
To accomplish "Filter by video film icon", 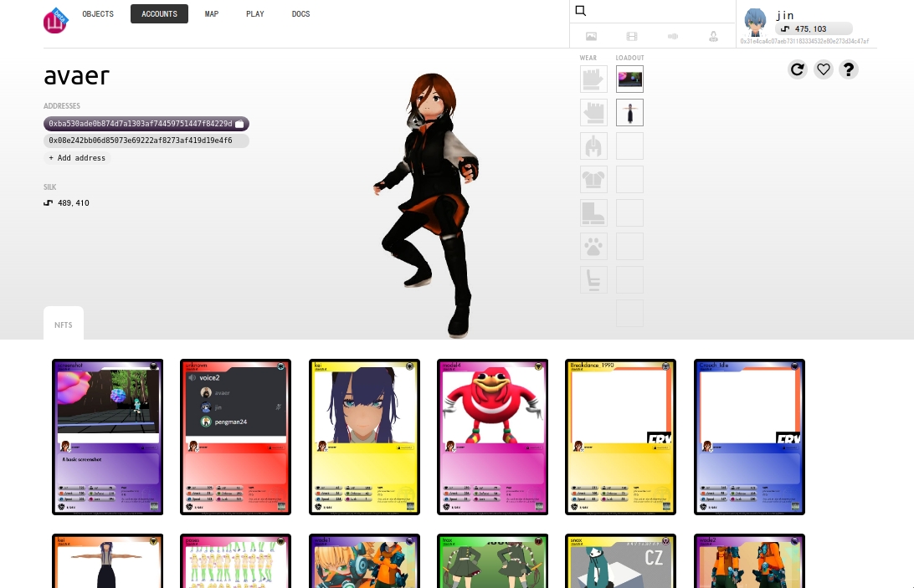I will [632, 36].
